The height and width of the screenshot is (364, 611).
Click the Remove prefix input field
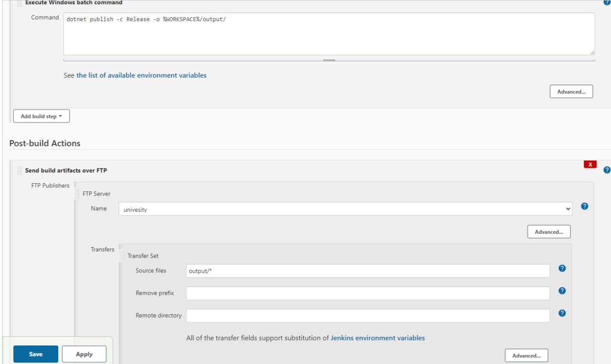[x=368, y=293]
